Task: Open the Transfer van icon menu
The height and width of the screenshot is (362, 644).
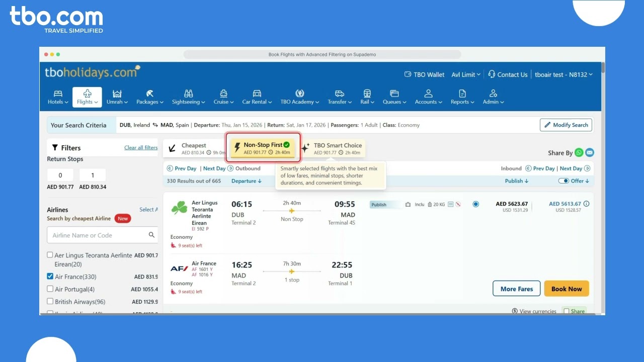Action: (x=340, y=97)
